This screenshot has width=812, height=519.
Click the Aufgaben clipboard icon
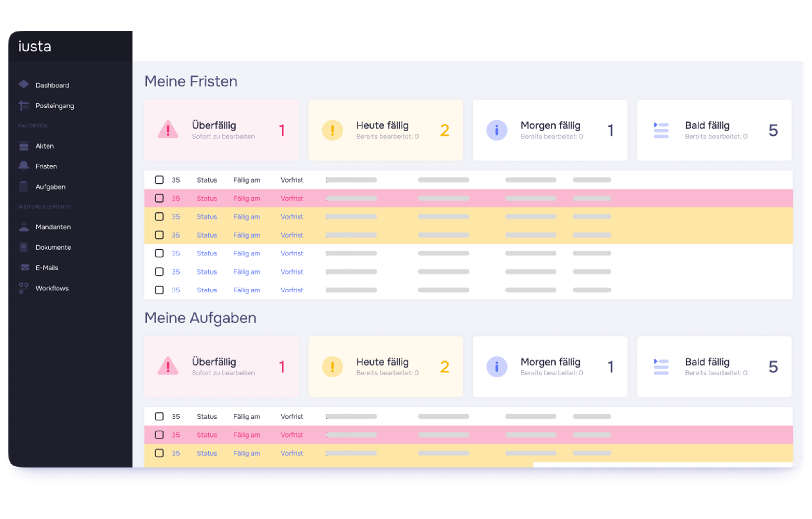24,186
